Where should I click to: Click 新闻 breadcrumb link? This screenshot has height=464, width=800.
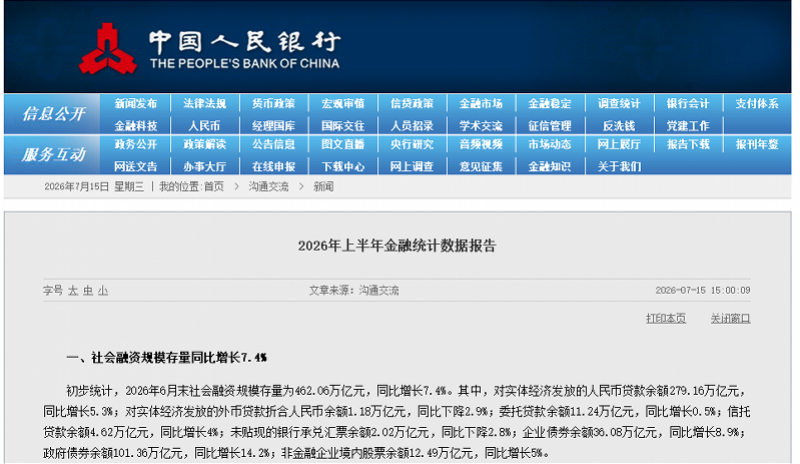pyautogui.click(x=323, y=187)
